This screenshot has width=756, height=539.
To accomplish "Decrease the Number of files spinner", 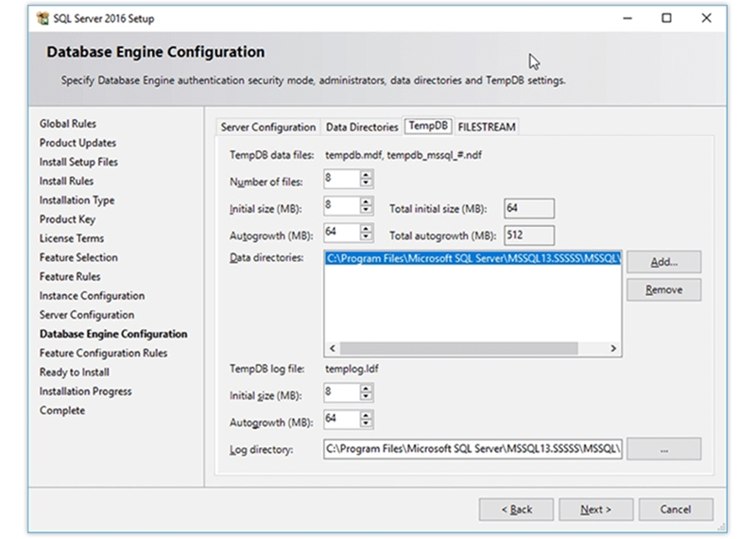I will click(x=367, y=183).
